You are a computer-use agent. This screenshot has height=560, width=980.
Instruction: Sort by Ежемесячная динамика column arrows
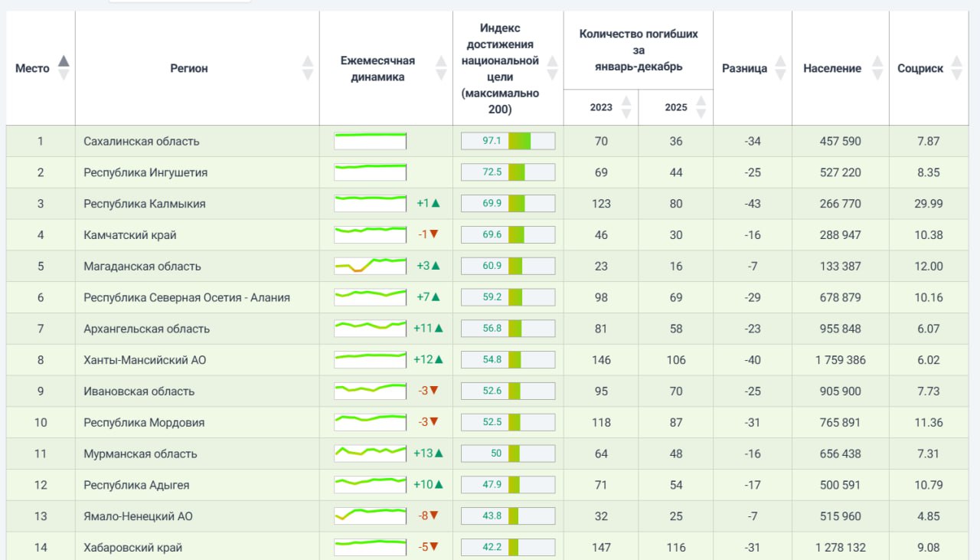441,67
